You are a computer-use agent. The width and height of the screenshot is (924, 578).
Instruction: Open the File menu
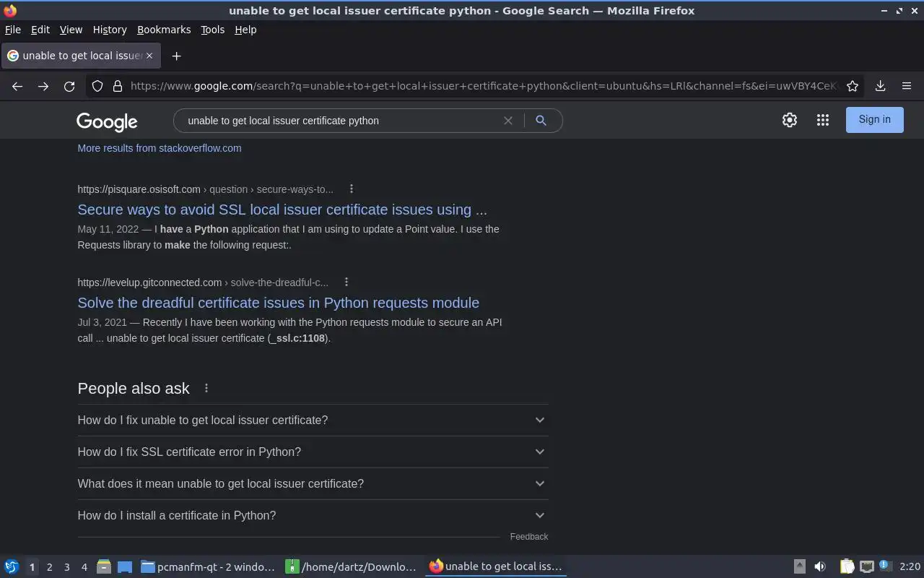point(13,30)
